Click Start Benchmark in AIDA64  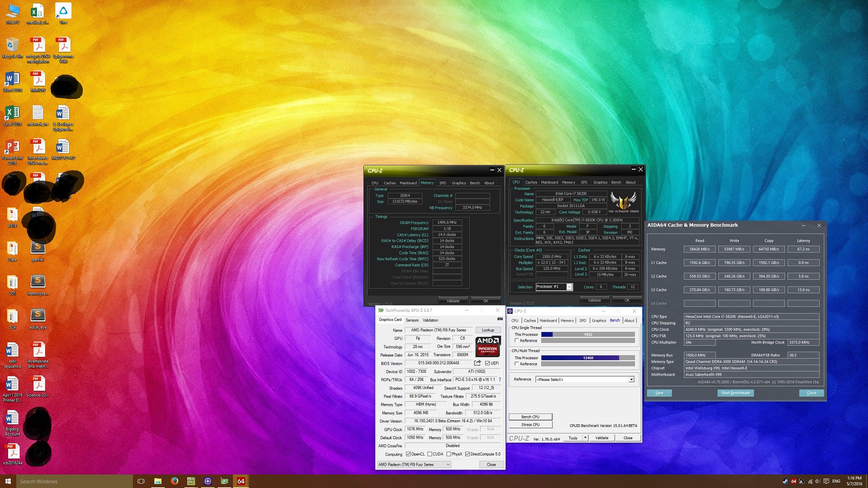(736, 393)
